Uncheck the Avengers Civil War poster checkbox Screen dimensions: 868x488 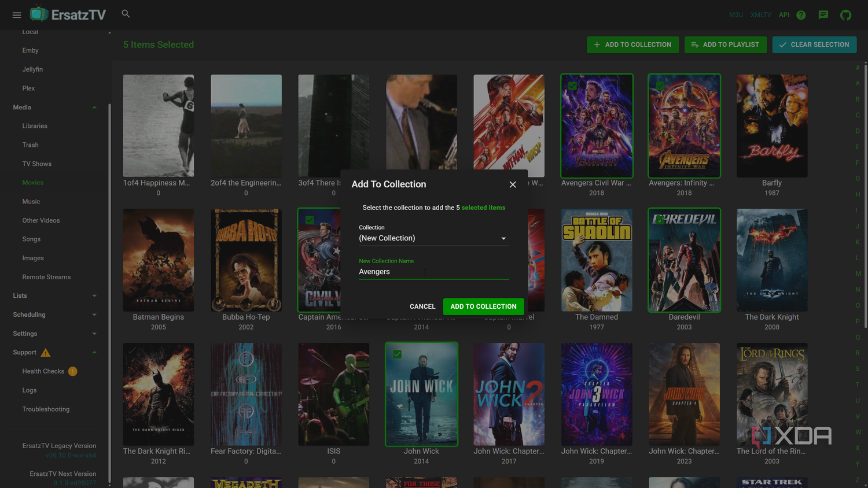[x=572, y=86]
